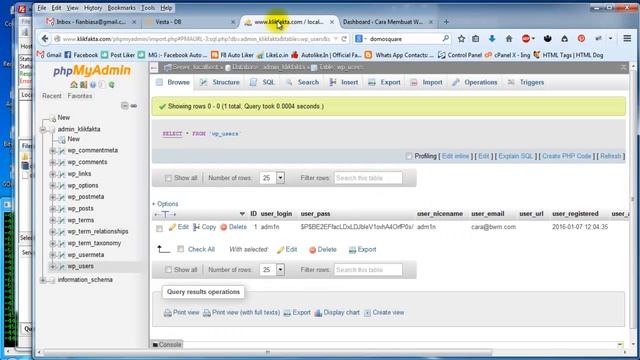The height and width of the screenshot is (360, 640).
Task: Click Display chart icon
Action: pos(318,313)
